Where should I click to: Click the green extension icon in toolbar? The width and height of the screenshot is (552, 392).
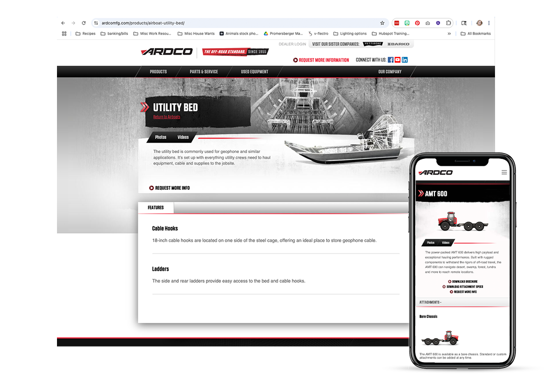[407, 23]
